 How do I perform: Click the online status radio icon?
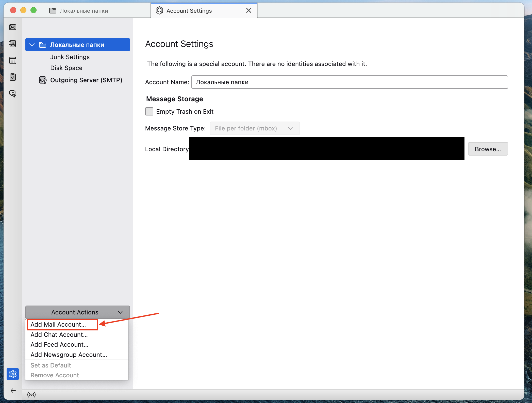31,394
